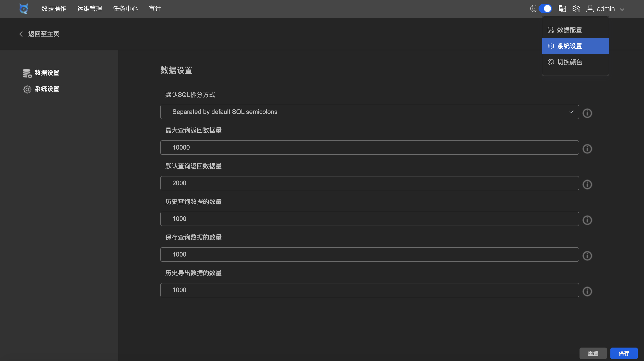Open the 默认SQL拆分方式 dropdown
Image resolution: width=644 pixels, height=361 pixels.
click(x=369, y=112)
